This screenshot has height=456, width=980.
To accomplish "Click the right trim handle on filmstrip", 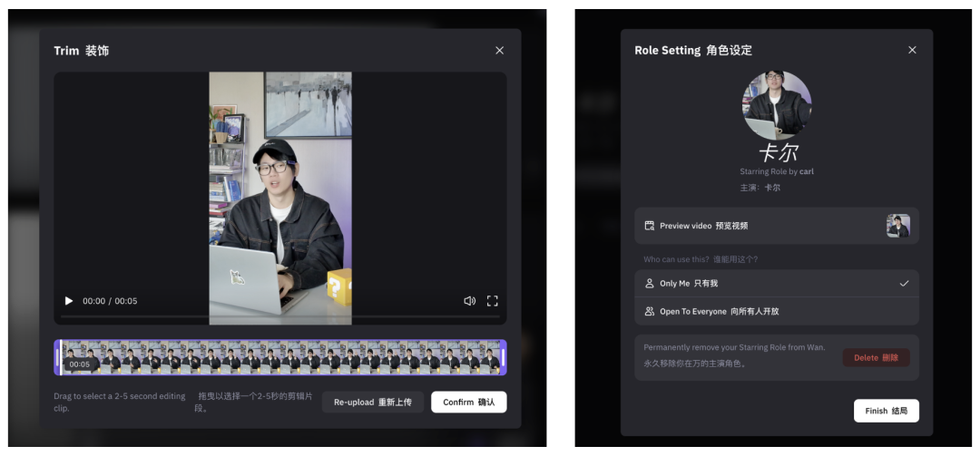I will [x=504, y=357].
